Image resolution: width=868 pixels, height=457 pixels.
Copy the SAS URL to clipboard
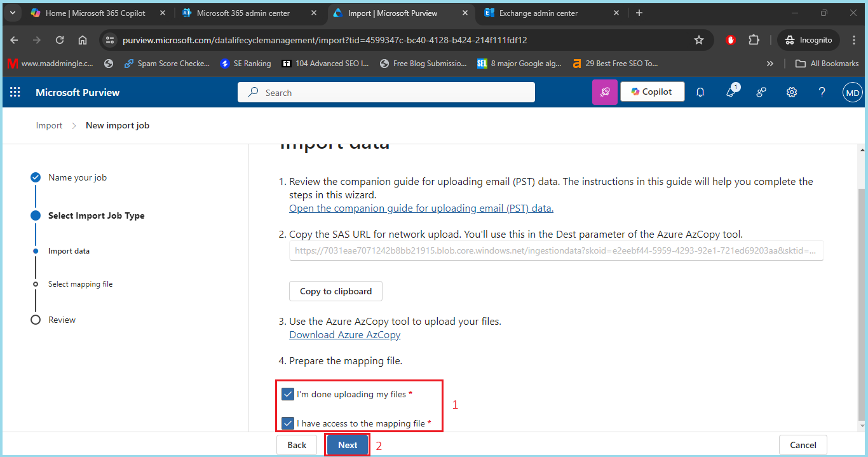336,291
